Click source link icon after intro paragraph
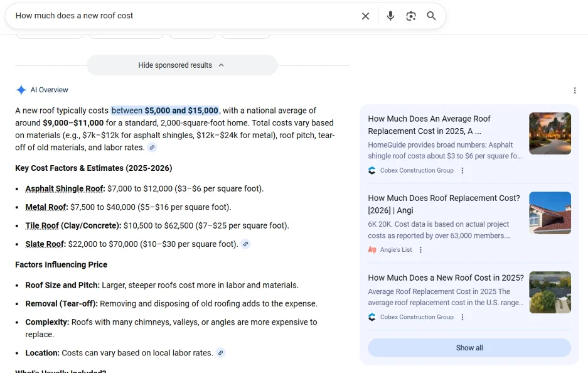 click(152, 148)
